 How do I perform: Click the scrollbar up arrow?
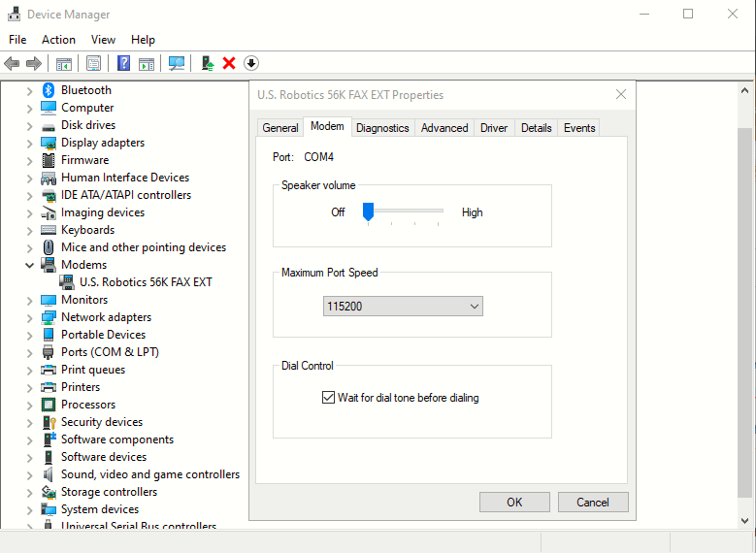tap(744, 90)
